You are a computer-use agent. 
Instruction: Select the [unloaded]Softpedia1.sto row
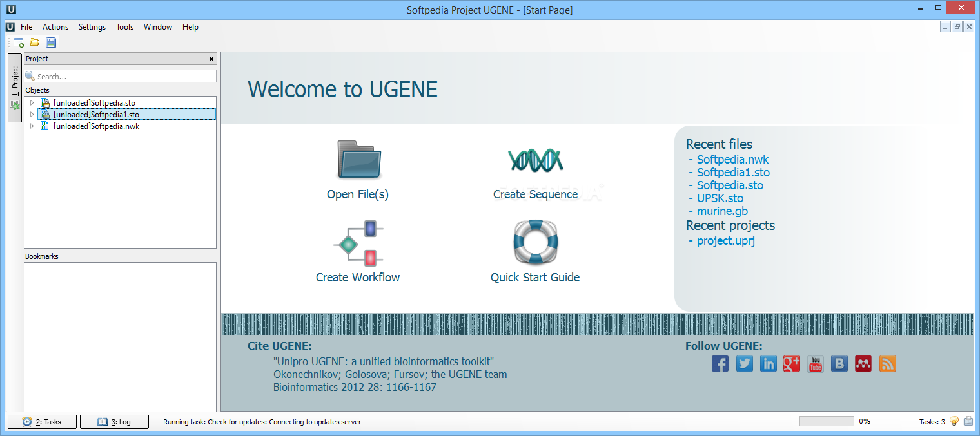120,115
